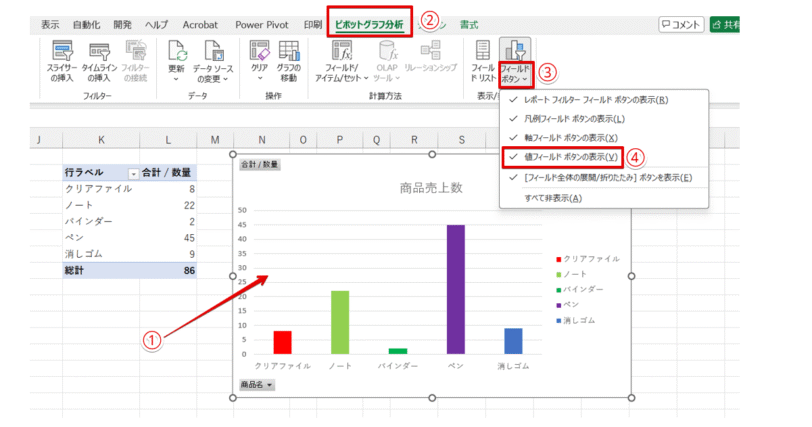This screenshot has width=812, height=427.
Task: Open the Power Pivot tab
Action: [x=262, y=25]
